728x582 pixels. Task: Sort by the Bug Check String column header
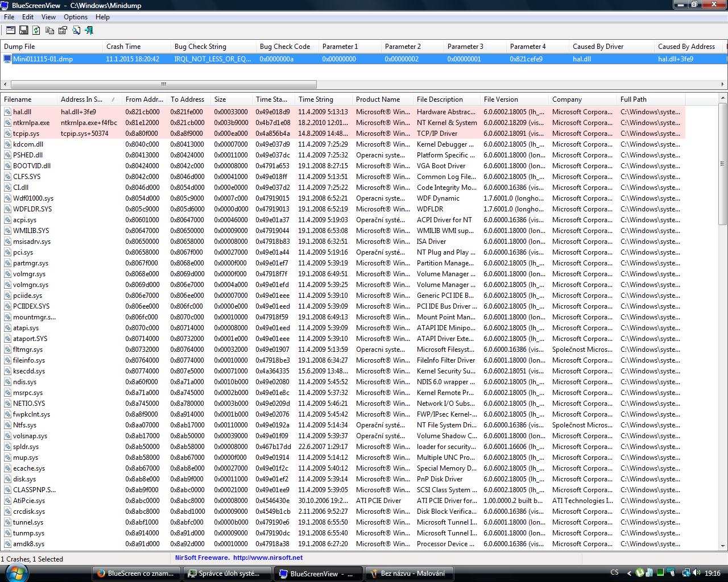tap(213, 47)
